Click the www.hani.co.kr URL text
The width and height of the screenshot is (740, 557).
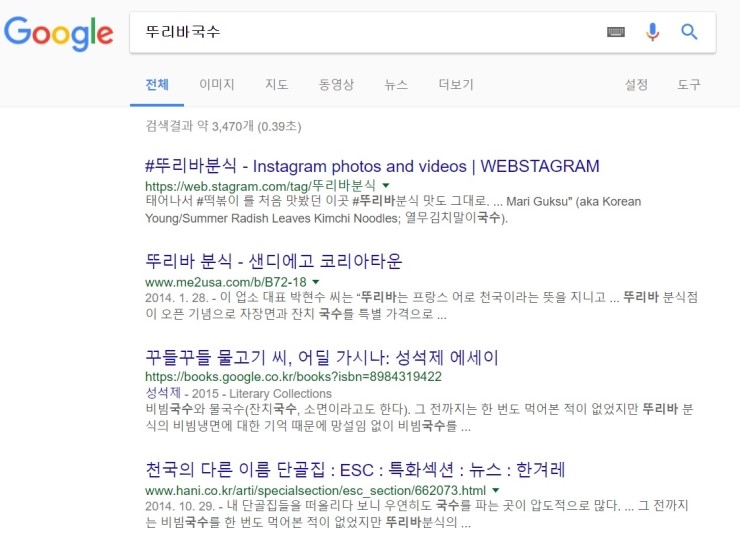tap(315, 491)
